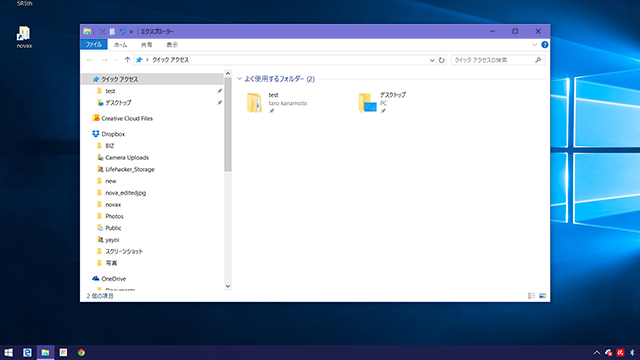Click the navigation pane scrollbar down arrow
640x360 pixels.
click(x=228, y=286)
